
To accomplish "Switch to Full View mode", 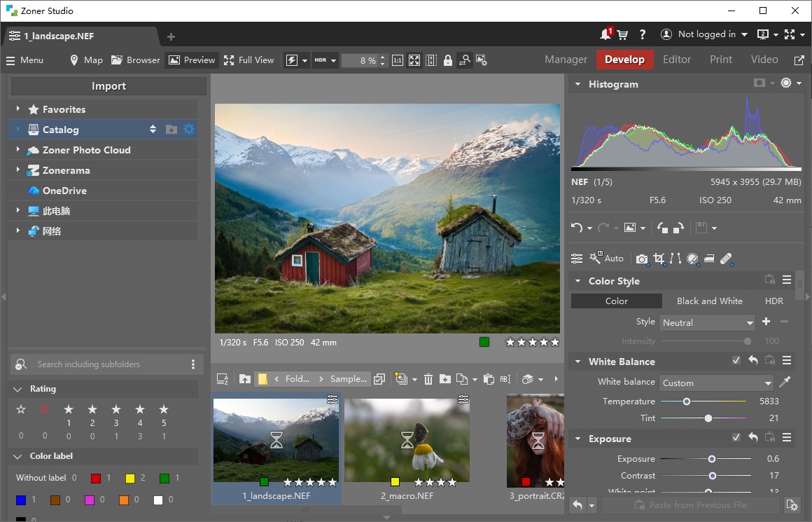I will (249, 60).
